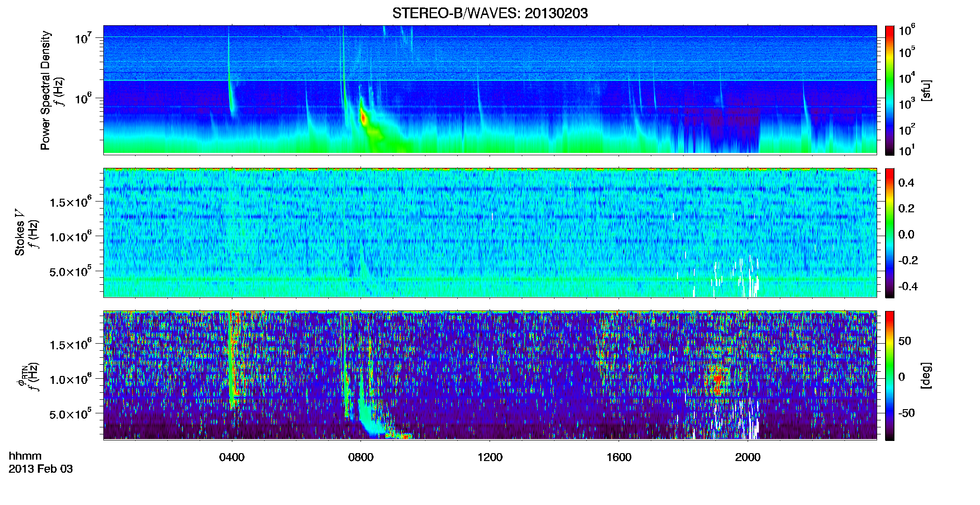980x505 pixels.
Task: Click the 0 value on degrees colorbar
Action: click(x=902, y=377)
